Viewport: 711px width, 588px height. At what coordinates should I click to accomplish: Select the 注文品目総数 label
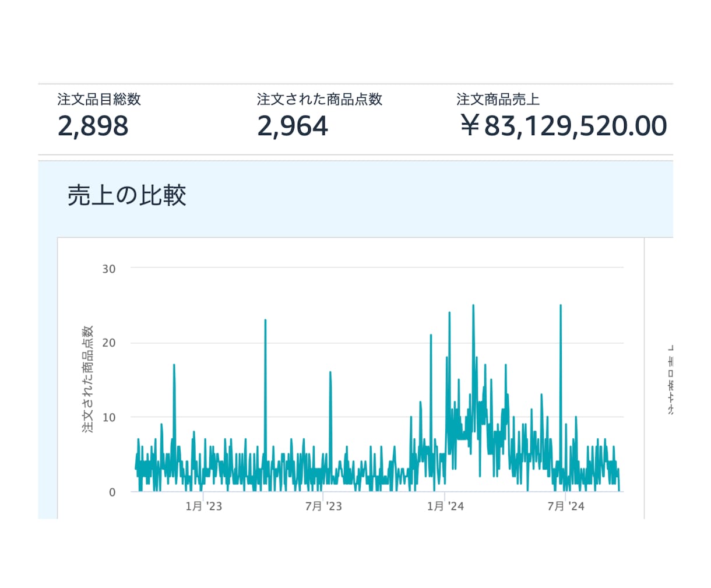tap(99, 99)
